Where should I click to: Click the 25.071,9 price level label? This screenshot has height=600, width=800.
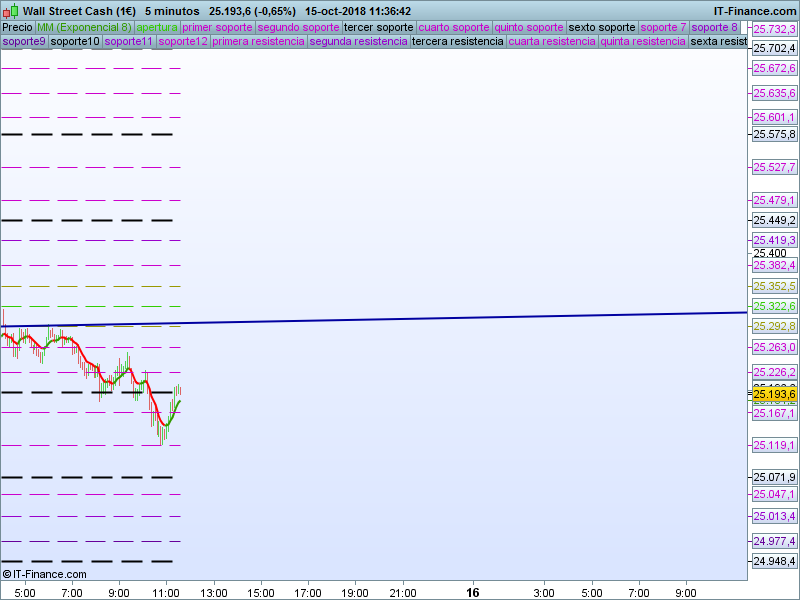coord(774,477)
